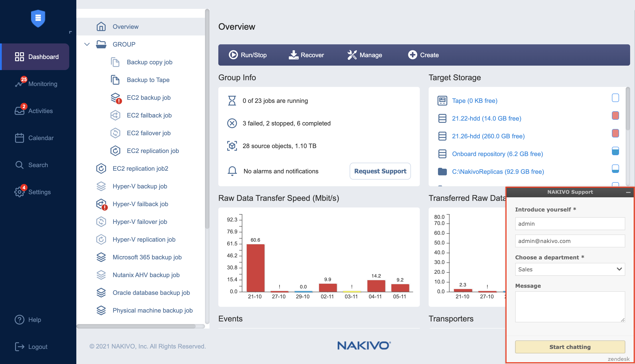Click the Request Support button

point(380,171)
